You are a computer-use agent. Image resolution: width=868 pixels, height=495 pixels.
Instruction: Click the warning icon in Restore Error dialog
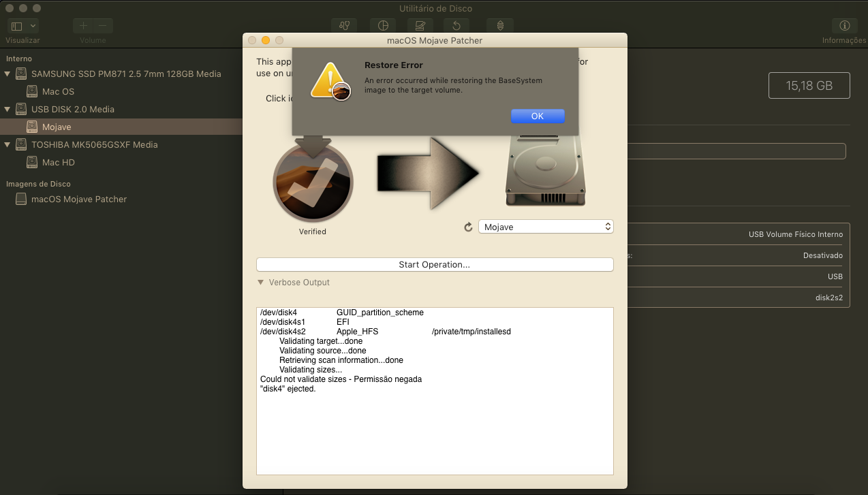point(330,81)
